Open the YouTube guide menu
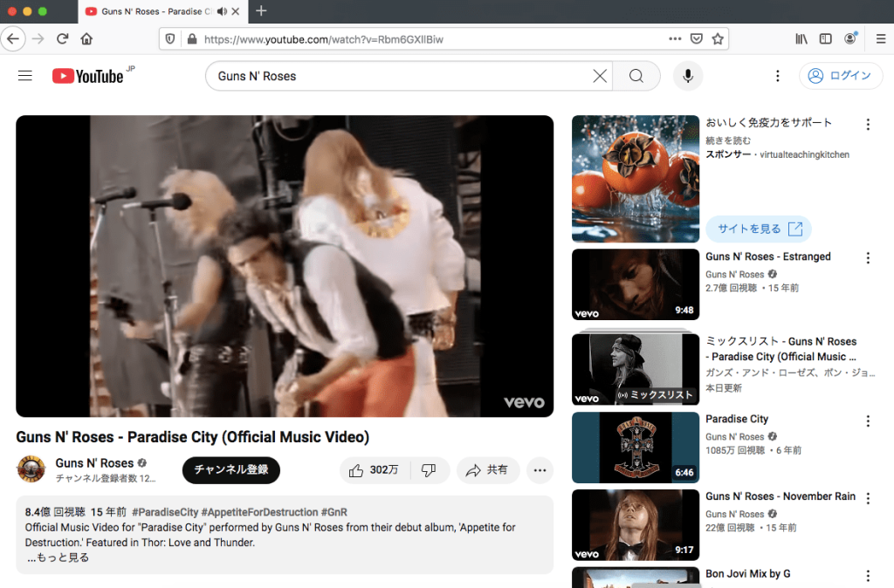 pyautogui.click(x=25, y=76)
